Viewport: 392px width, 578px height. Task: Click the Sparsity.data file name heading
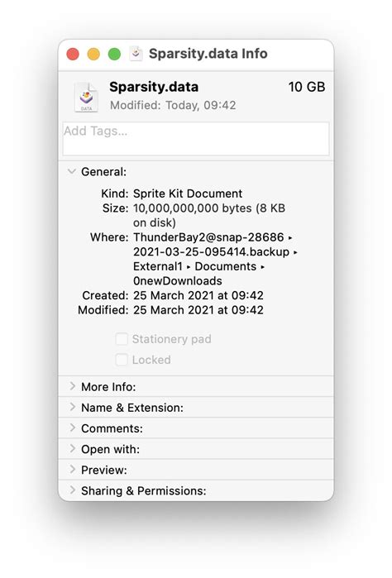click(x=154, y=87)
